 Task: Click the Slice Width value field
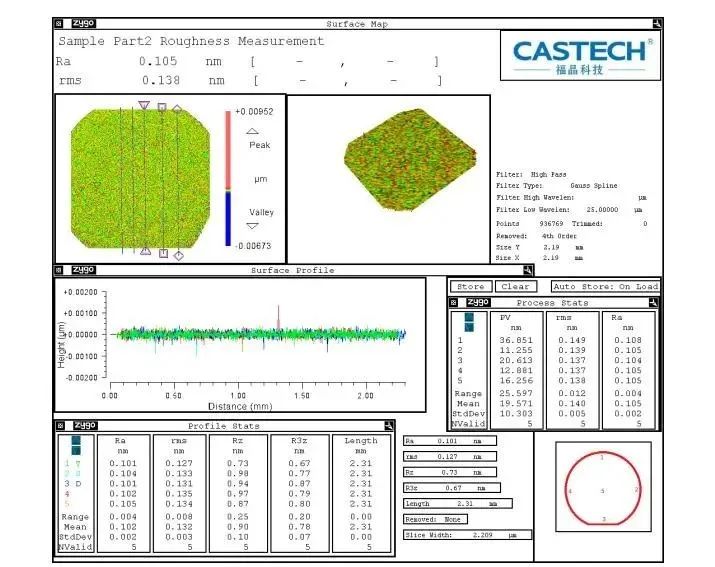[467, 535]
